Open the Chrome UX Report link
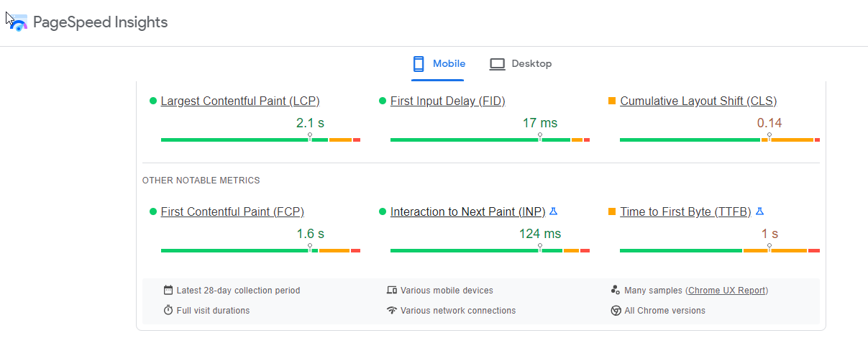 (726, 291)
